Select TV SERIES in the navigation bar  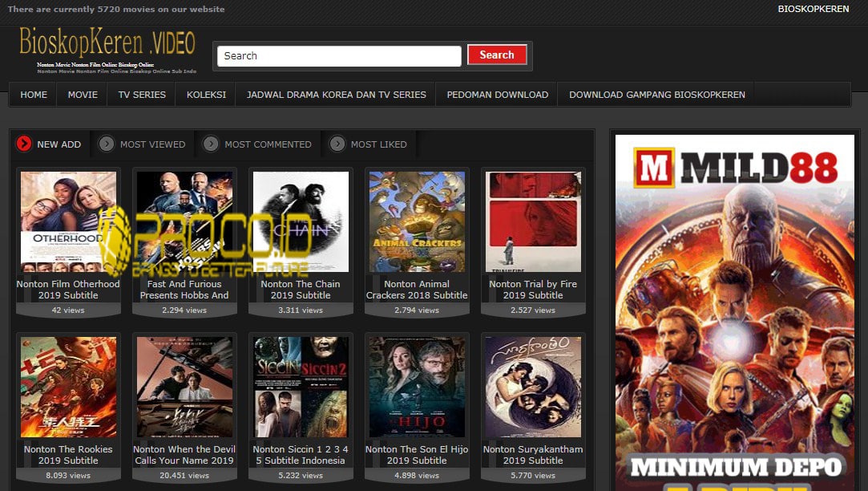point(140,94)
